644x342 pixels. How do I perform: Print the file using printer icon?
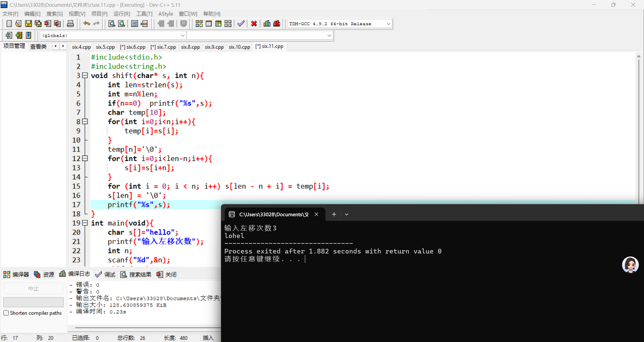click(x=70, y=23)
